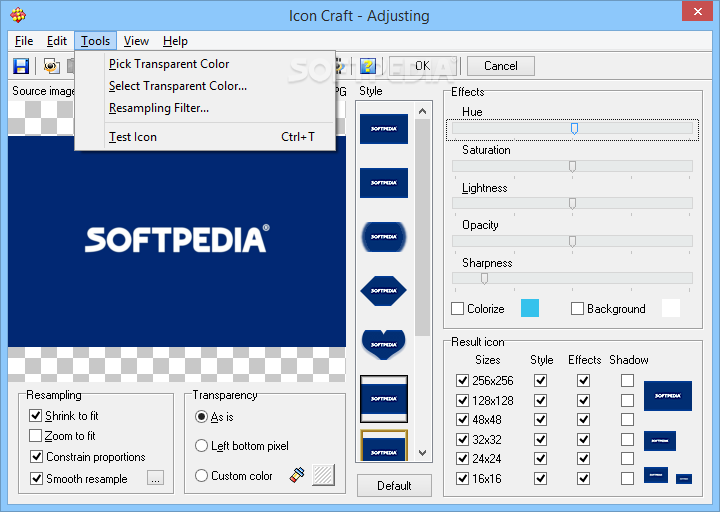
Task: Open the Help question mark icon
Action: [x=367, y=66]
